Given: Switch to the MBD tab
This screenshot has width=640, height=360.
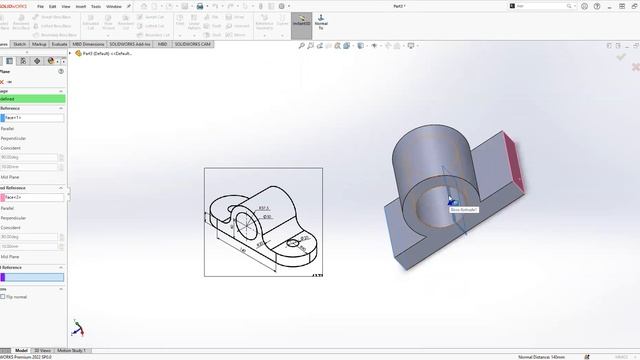Looking at the screenshot, I should (162, 44).
